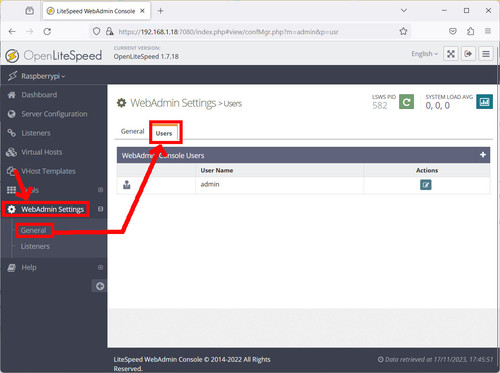
Task: List all tabs with chevron button
Action: (x=404, y=11)
